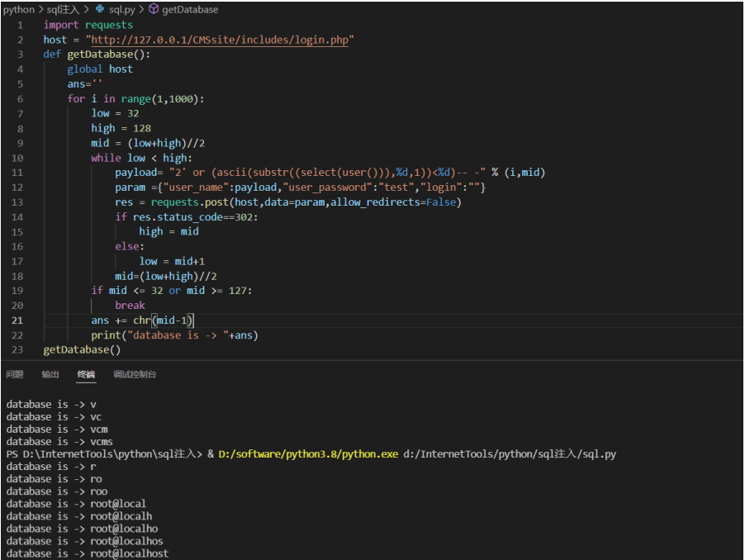Screen dimensions: 745x560
Task: Select getDatabase breadcrumb symbol
Action: [190, 10]
